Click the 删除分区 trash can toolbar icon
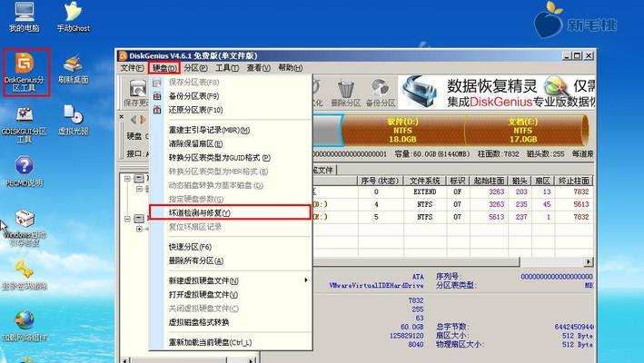The image size is (644, 363). point(345,93)
